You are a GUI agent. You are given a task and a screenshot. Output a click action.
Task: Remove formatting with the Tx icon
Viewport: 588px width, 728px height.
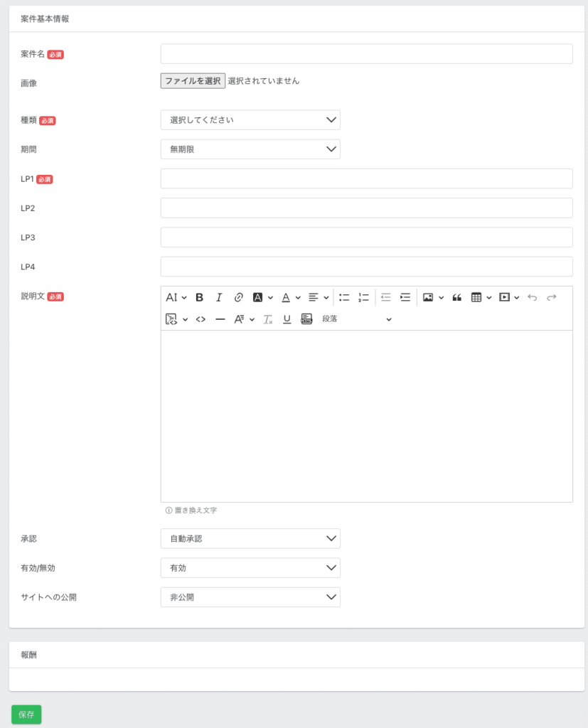pos(268,319)
